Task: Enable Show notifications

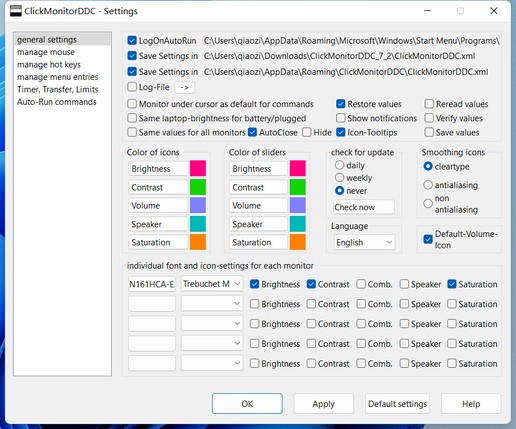Action: (340, 118)
